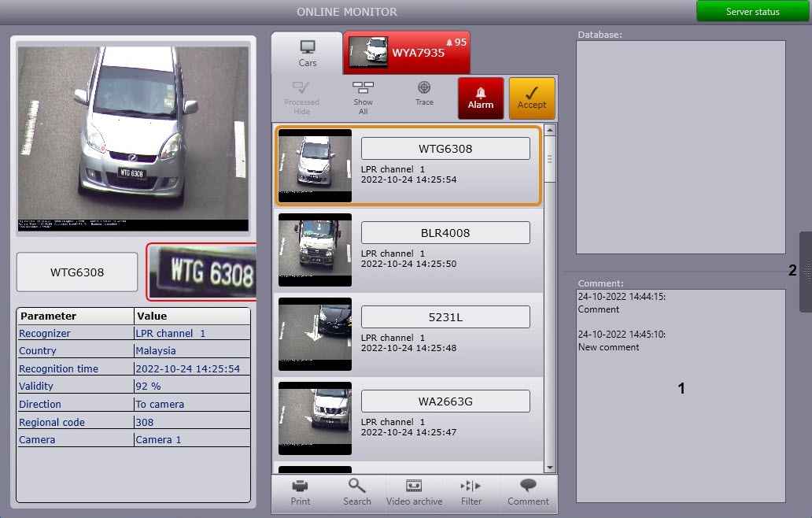This screenshot has width=812, height=518.
Task: Open the Filter tool
Action: point(471,493)
